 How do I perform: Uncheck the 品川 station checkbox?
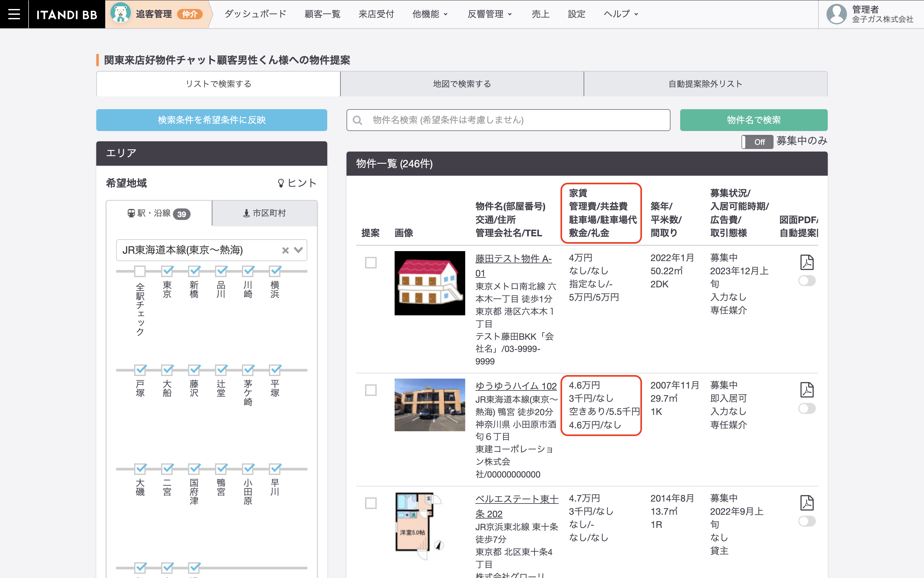click(221, 271)
